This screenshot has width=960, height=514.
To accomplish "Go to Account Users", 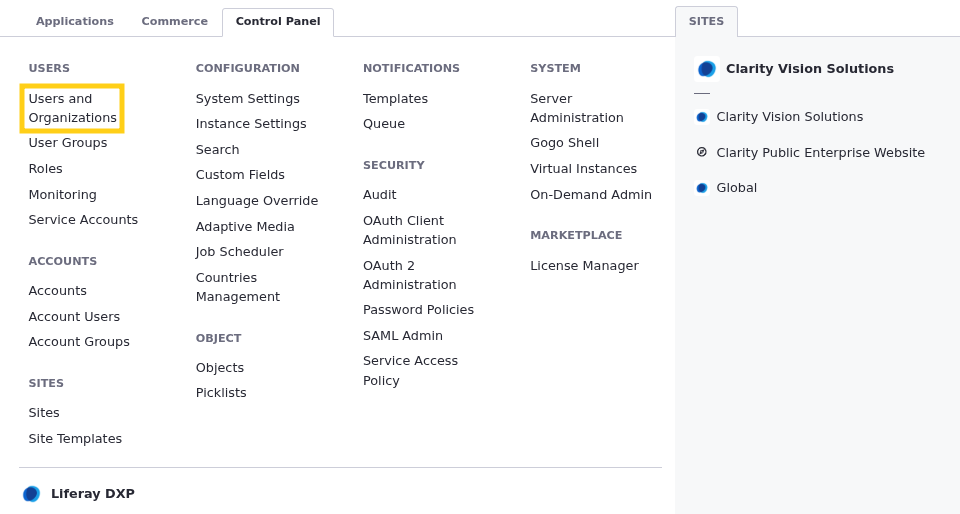I will (74, 317).
